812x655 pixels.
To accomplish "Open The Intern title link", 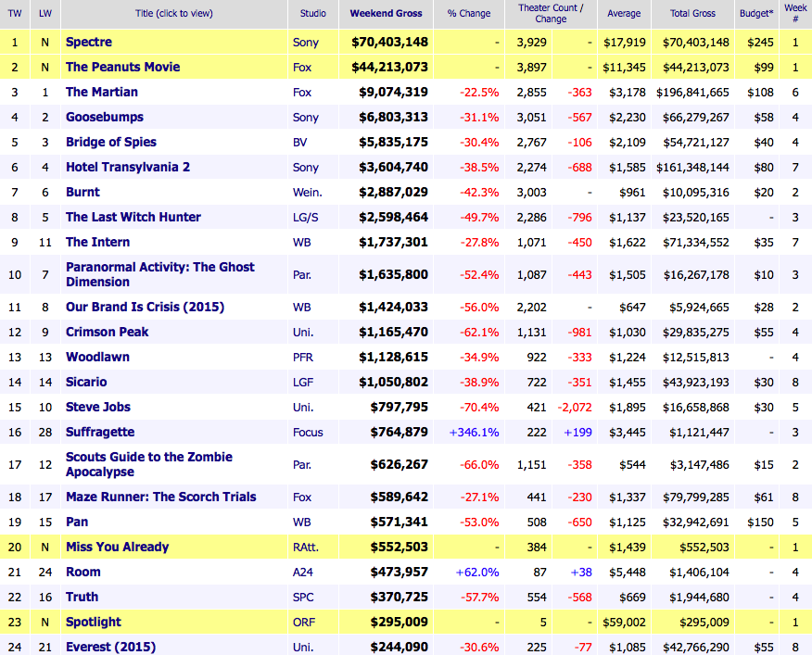I will point(98,243).
